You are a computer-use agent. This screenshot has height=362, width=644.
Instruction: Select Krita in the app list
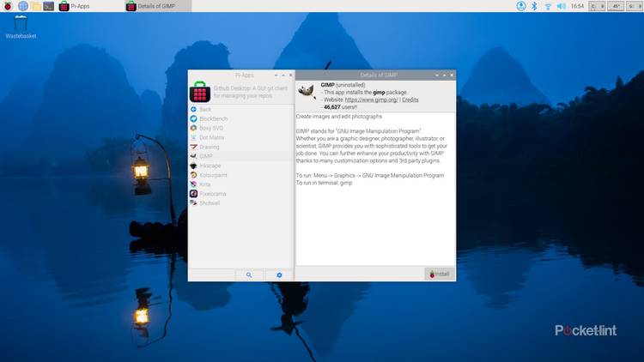tap(204, 184)
